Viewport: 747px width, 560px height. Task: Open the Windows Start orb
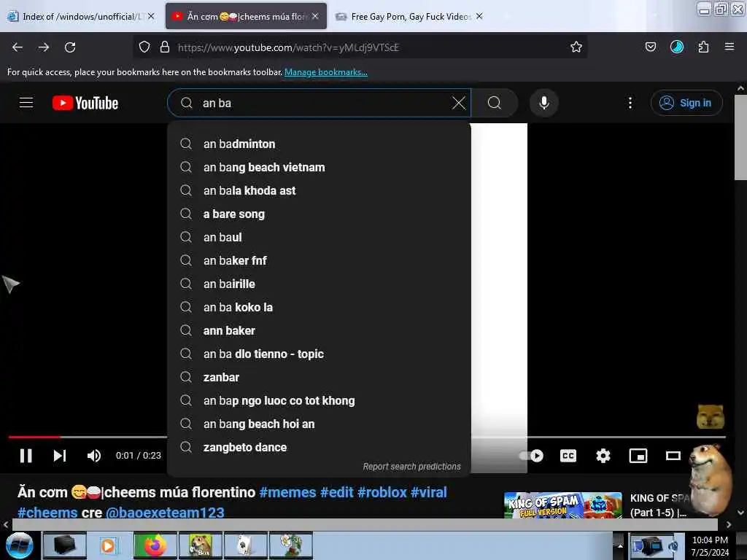click(20, 545)
